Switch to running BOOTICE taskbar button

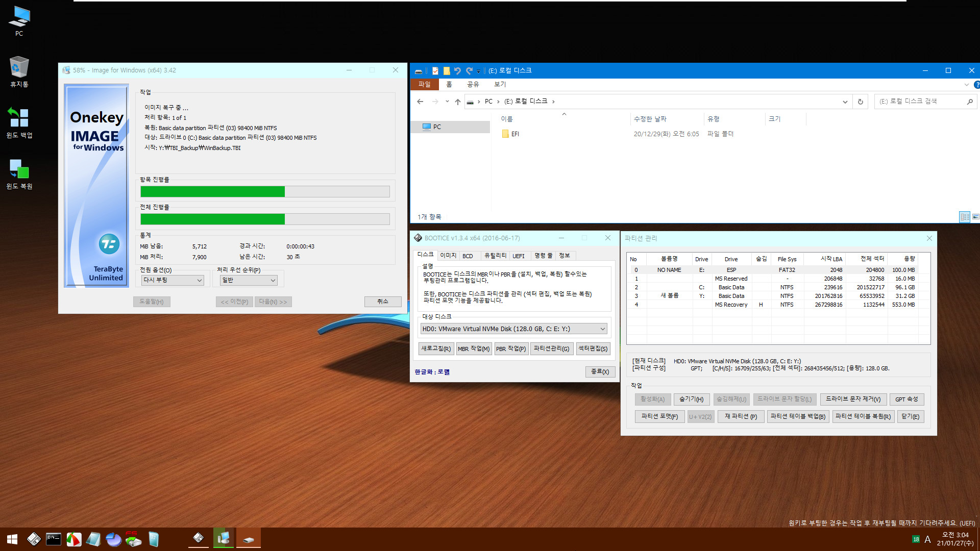pyautogui.click(x=199, y=538)
